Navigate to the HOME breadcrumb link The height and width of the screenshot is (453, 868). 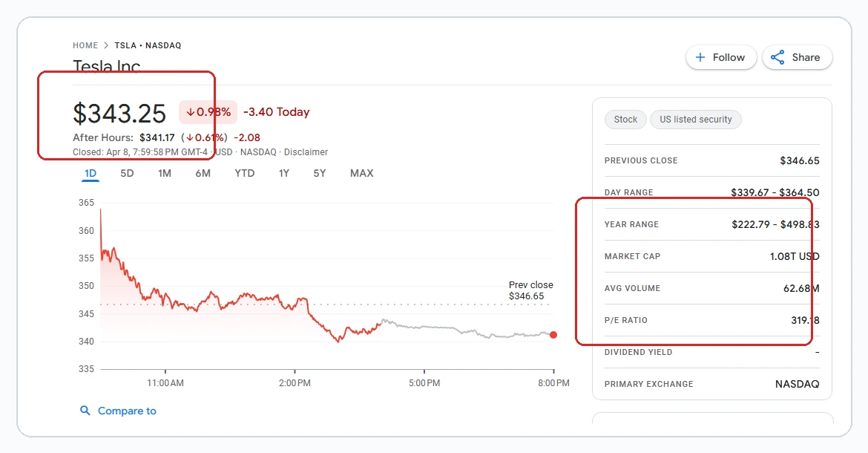(x=85, y=45)
